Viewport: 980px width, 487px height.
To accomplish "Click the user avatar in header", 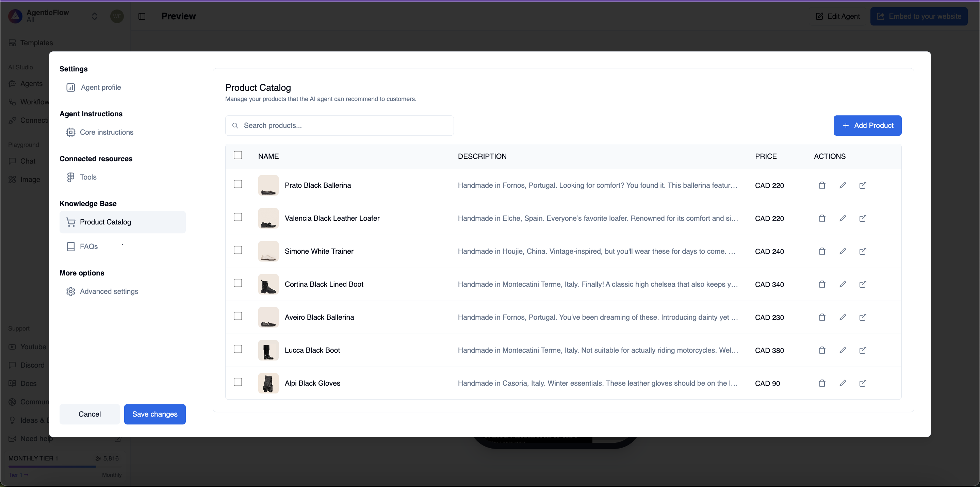I will [x=117, y=16].
